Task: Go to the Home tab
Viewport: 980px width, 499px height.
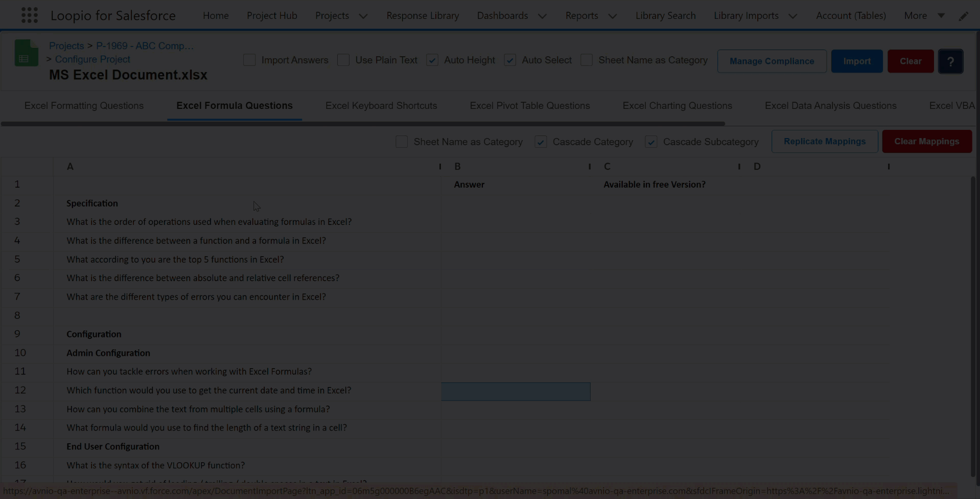Action: pyautogui.click(x=216, y=16)
